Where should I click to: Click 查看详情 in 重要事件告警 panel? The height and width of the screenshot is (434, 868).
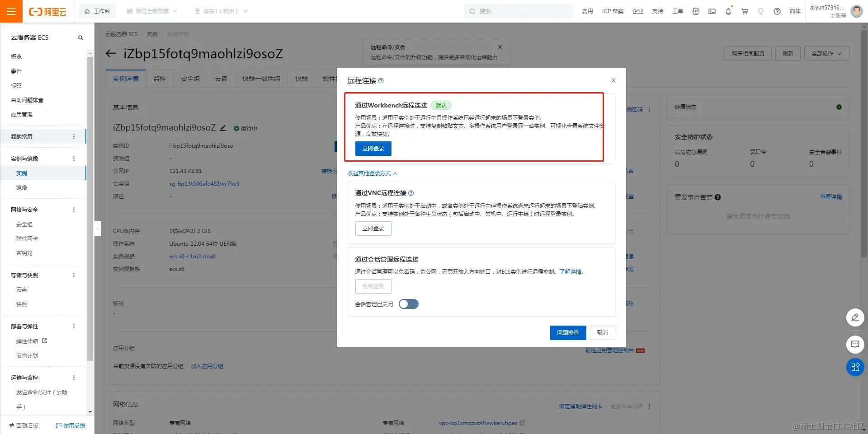(x=831, y=197)
